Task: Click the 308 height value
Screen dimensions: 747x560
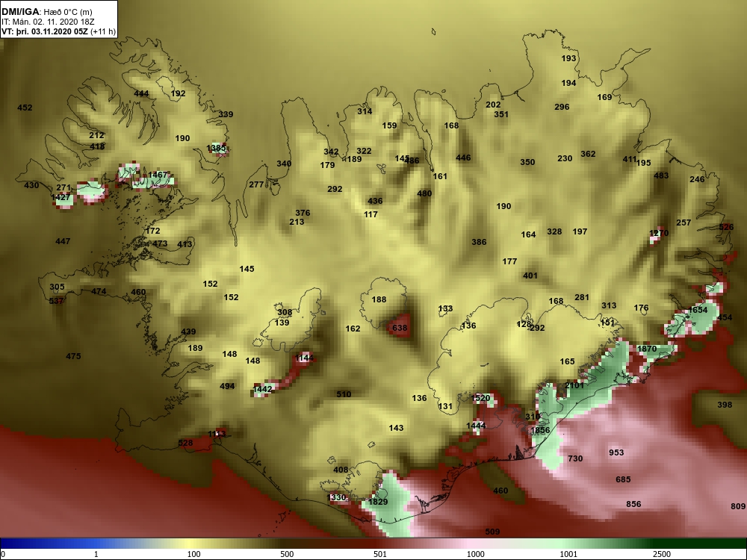Action: coord(285,312)
